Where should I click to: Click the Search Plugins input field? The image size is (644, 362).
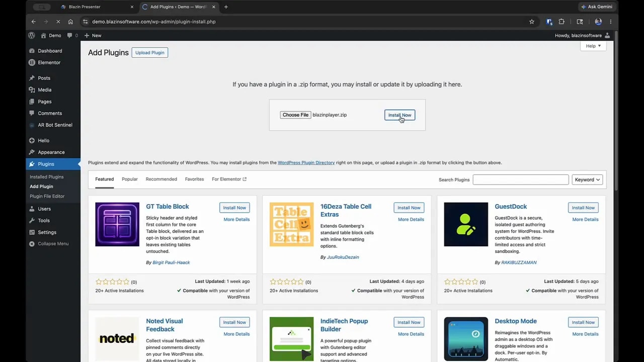[521, 179]
